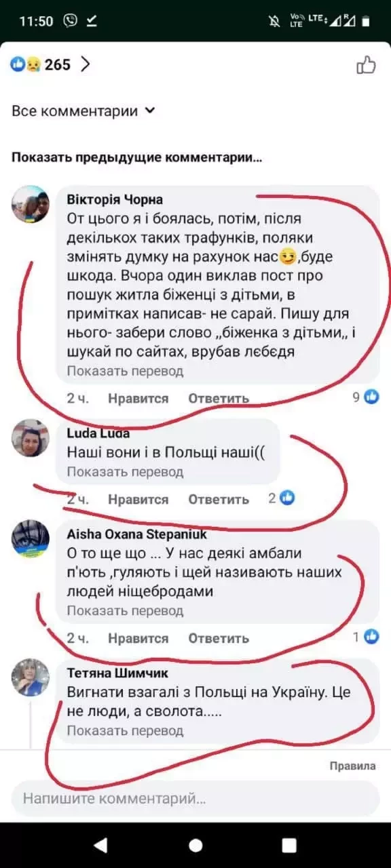Click Показать перевод under Вікторія Чорна's comment
The height and width of the screenshot is (868, 391).
point(125,371)
